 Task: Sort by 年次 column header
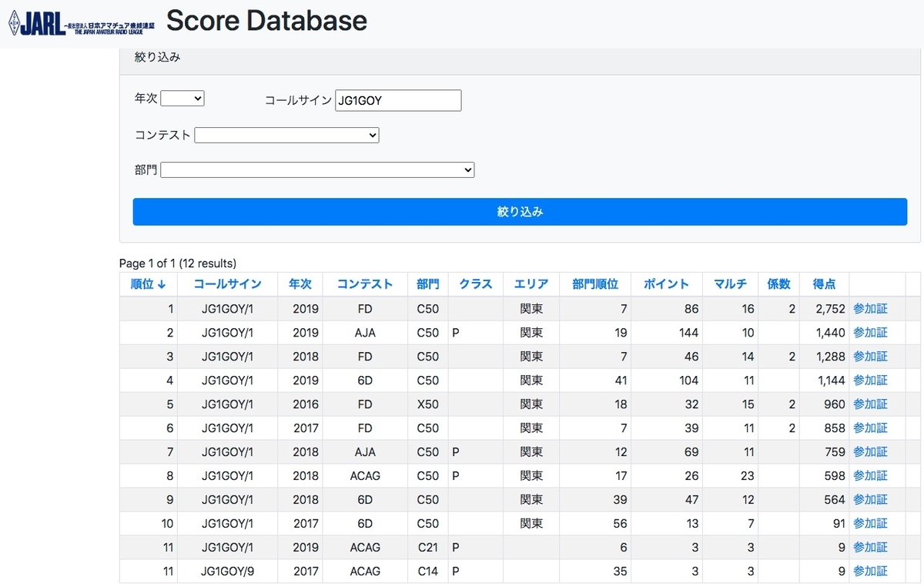(300, 284)
